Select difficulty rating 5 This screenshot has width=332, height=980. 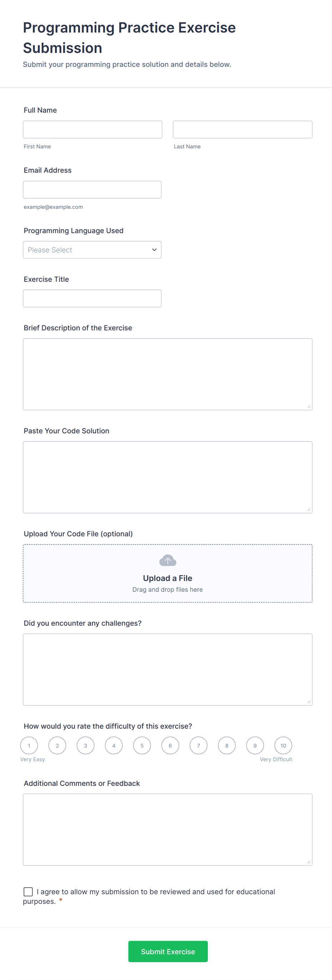click(x=142, y=746)
